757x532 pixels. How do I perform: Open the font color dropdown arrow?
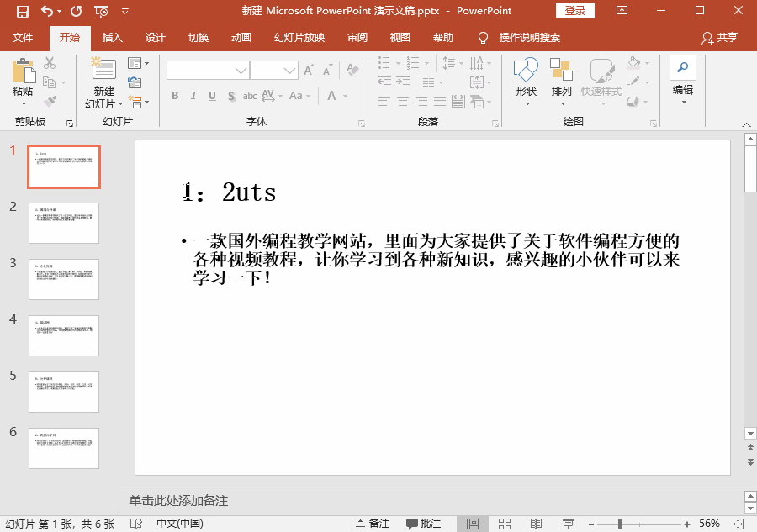(x=346, y=96)
